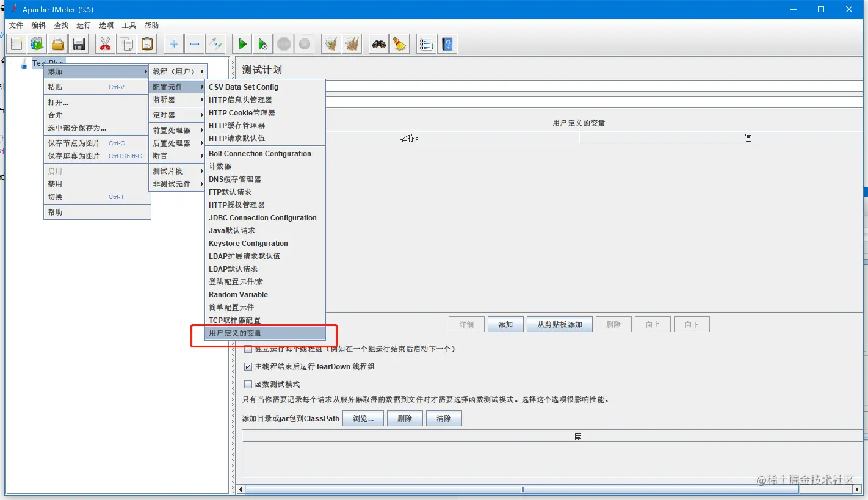Click the Cut scissors icon

click(x=105, y=44)
